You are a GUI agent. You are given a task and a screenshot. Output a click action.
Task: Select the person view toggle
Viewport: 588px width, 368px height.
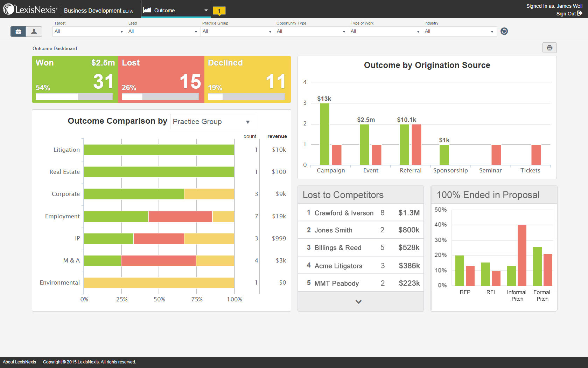pos(34,32)
